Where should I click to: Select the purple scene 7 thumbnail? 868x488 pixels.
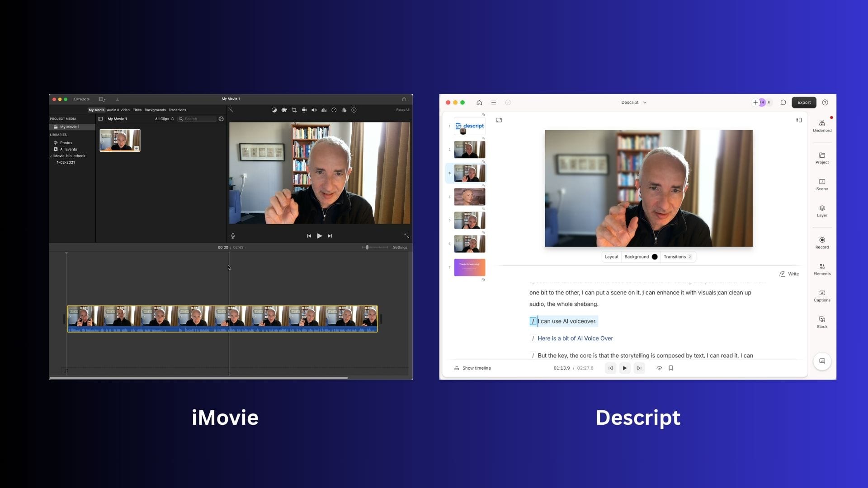coord(469,267)
